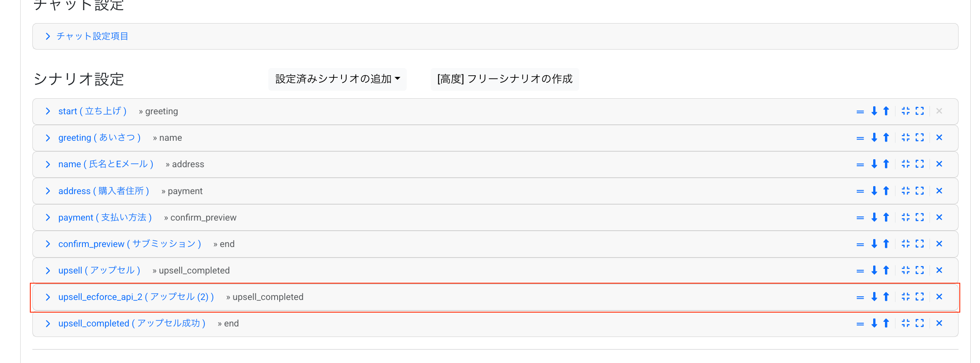Image resolution: width=980 pixels, height=363 pixels.
Task: Delete the name scenario
Action: (939, 164)
